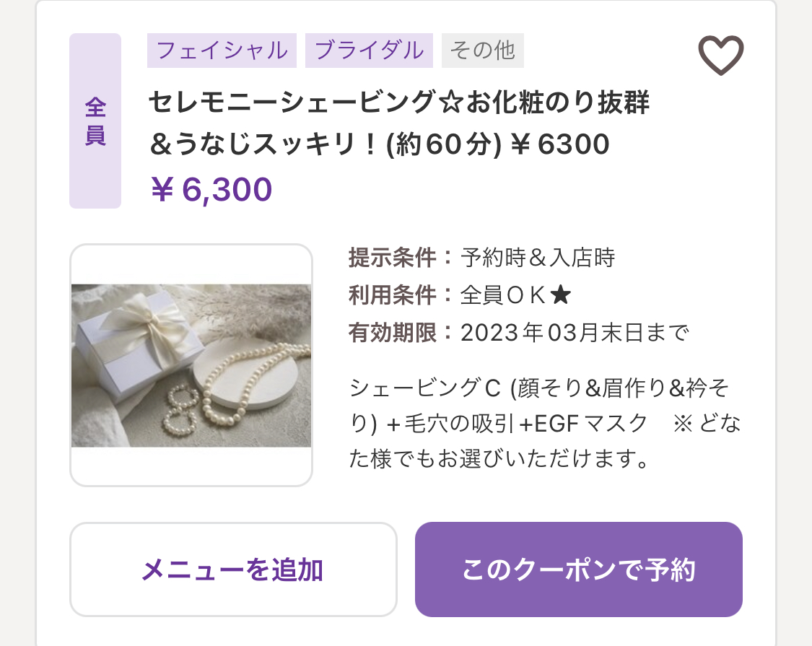Select the フェイシャル category tag

click(222, 51)
